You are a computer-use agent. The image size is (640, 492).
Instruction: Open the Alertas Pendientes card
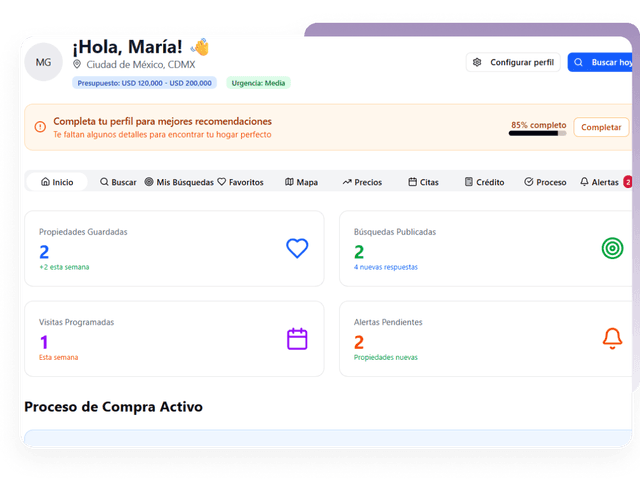pyautogui.click(x=486, y=339)
